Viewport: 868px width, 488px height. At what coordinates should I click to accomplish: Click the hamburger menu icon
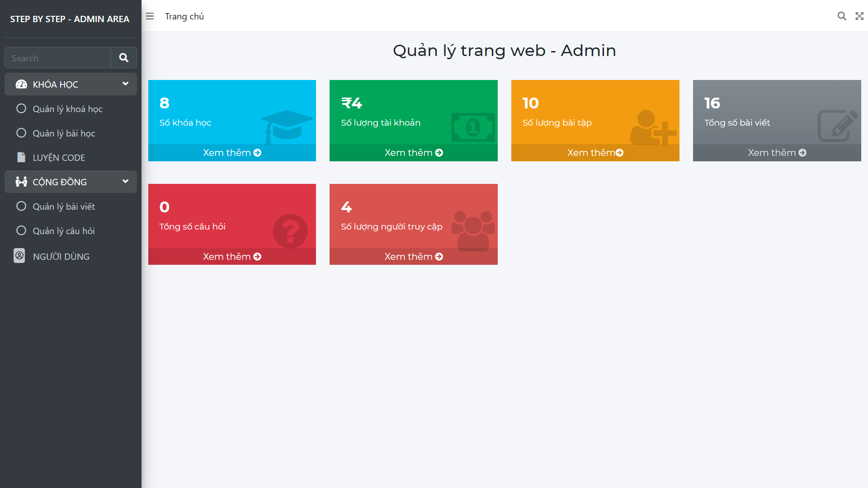149,16
